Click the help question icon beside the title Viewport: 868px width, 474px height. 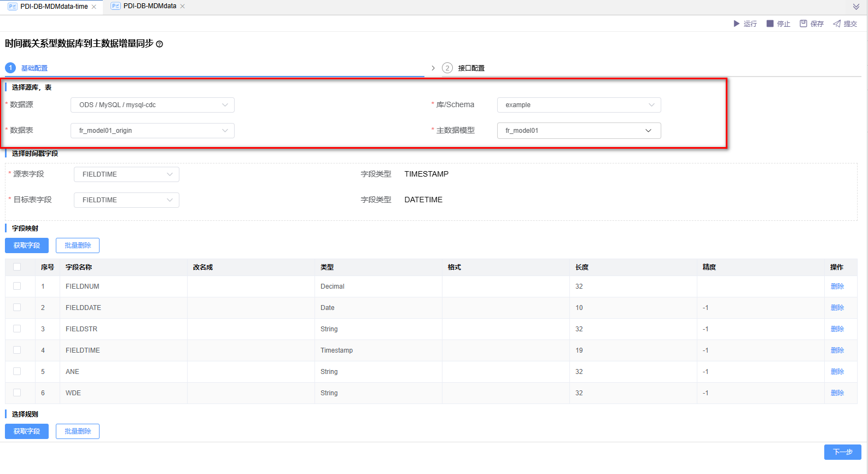coord(159,44)
